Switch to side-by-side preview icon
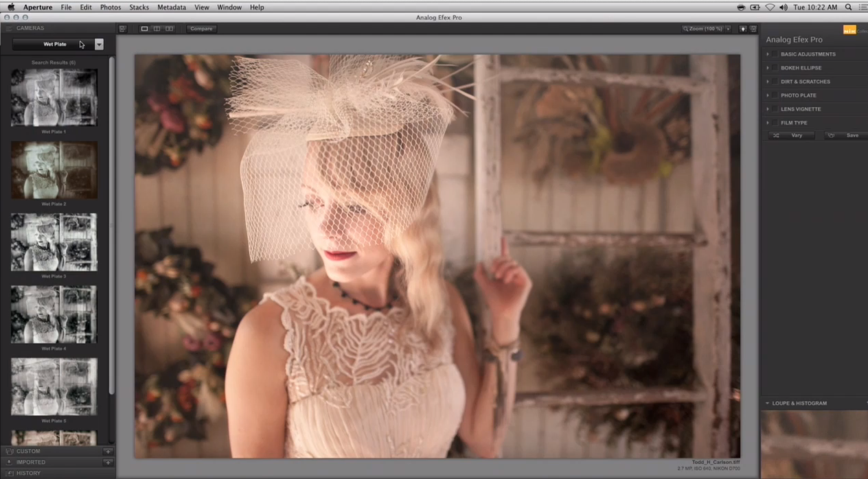Screen dimensions: 868x479 [x=170, y=29]
